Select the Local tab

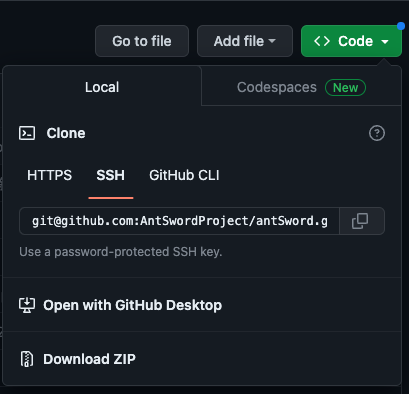click(102, 87)
